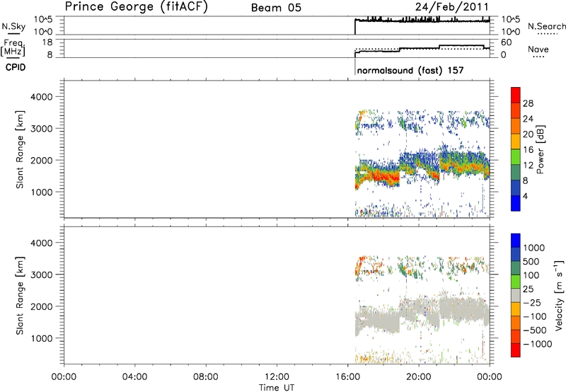Screen dimensions: 566x392
Task: Click the 'Time UT' axis label
Action: (x=277, y=387)
